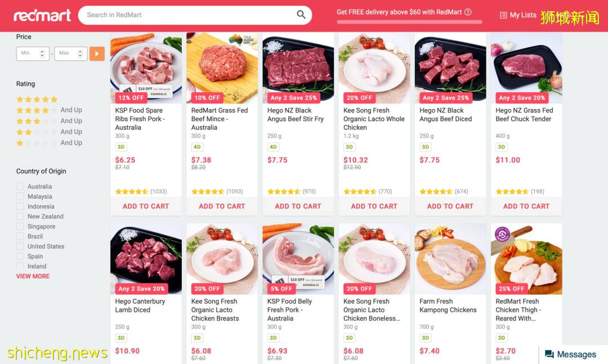Open the My Lists icon

503,15
